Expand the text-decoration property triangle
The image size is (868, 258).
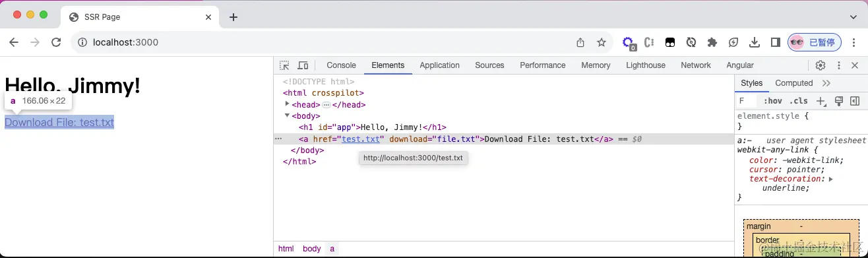[831, 179]
